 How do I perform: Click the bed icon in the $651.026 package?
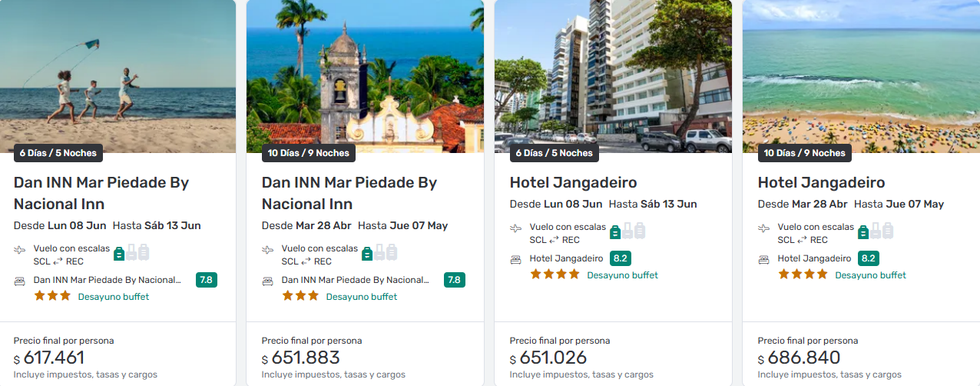tap(515, 259)
